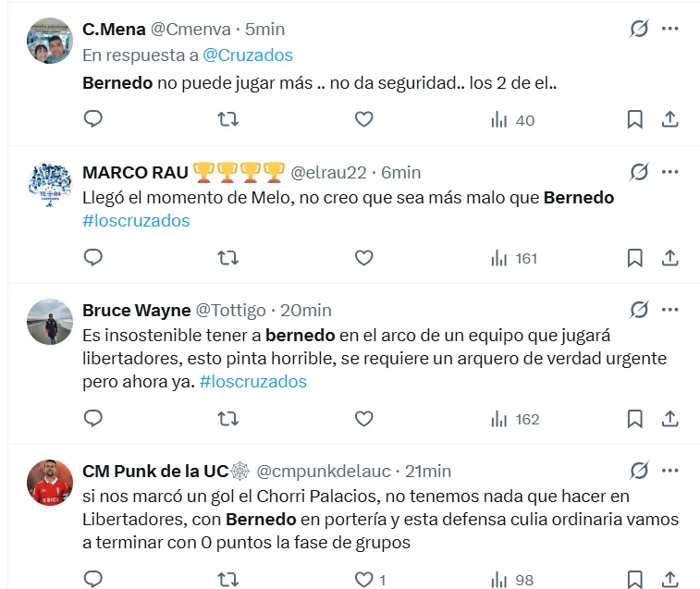Open CM Punk de la UC's avatar
700x589 pixels.
(x=50, y=481)
